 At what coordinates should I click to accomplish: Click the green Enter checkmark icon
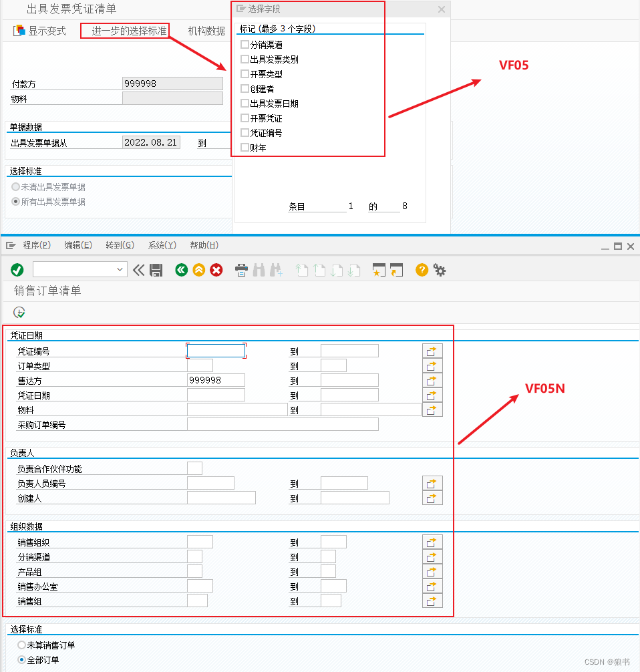17,270
